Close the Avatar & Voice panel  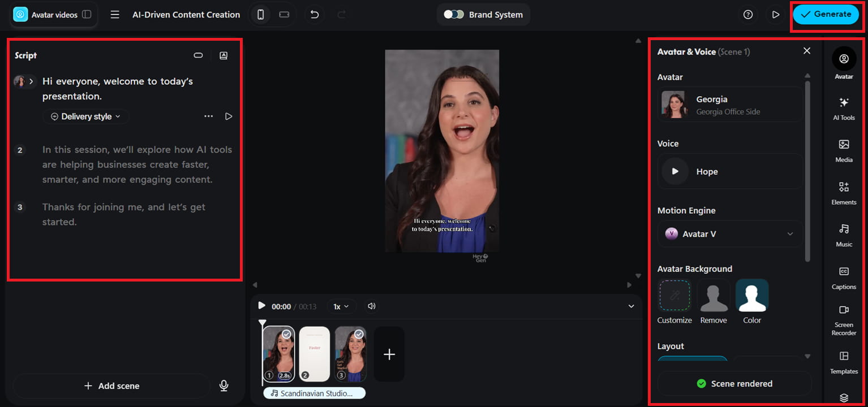807,51
